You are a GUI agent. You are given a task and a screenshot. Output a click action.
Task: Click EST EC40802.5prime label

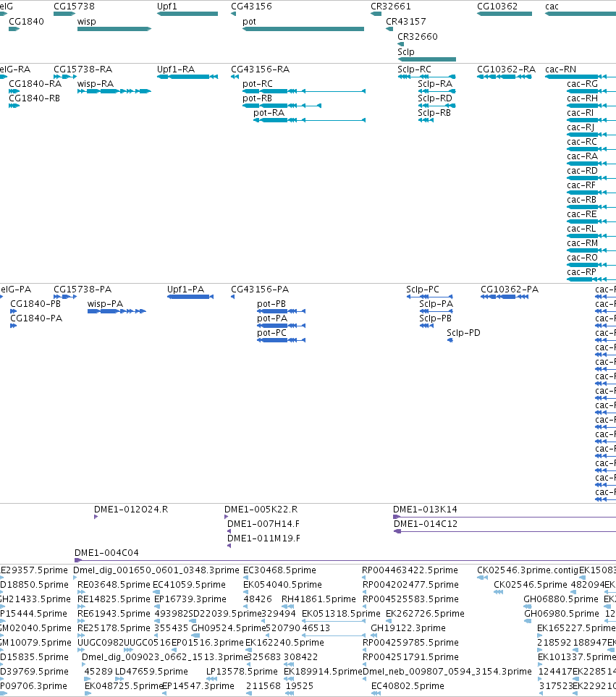click(x=408, y=686)
